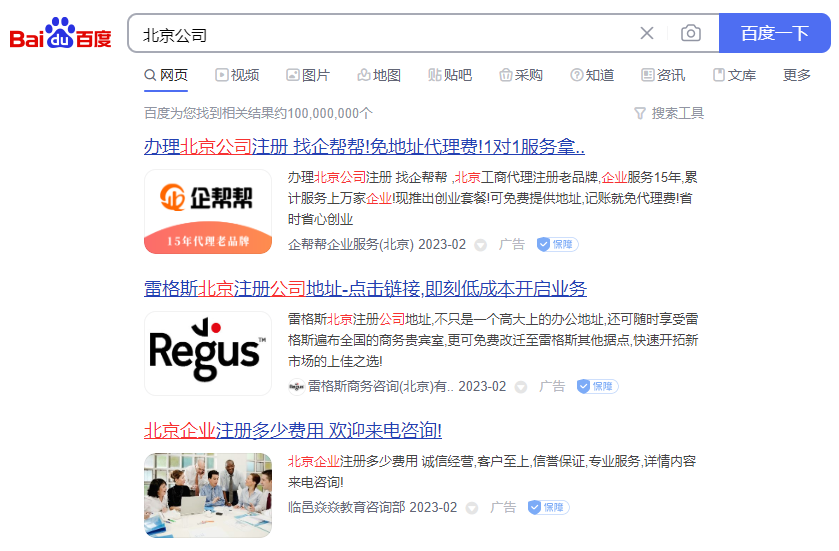839x551 pixels.
Task: Open source 临邑焱焱教育咨询部
Action: tap(347, 507)
